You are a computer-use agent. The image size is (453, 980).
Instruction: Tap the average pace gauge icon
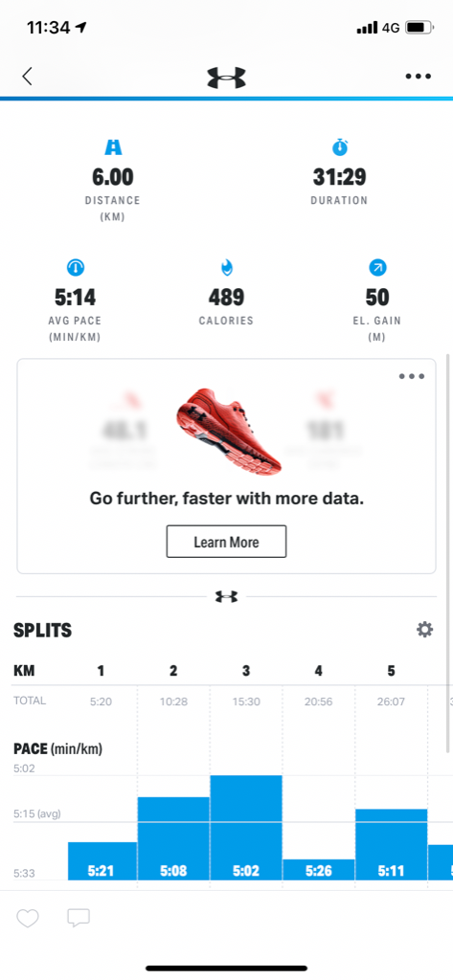tap(76, 268)
